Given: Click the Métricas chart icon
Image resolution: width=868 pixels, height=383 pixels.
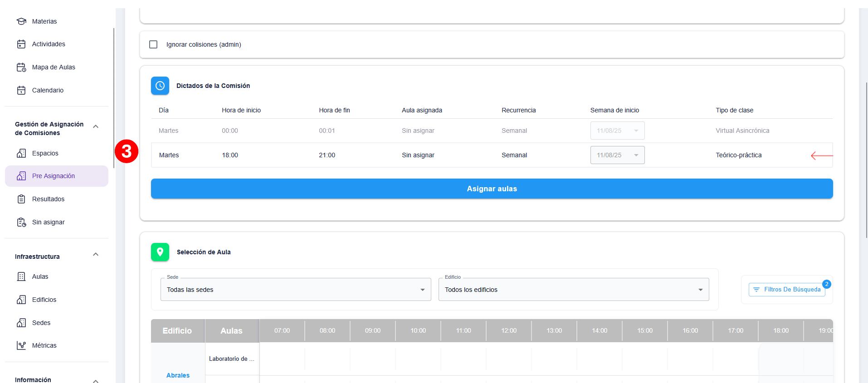Looking at the screenshot, I should [x=21, y=345].
